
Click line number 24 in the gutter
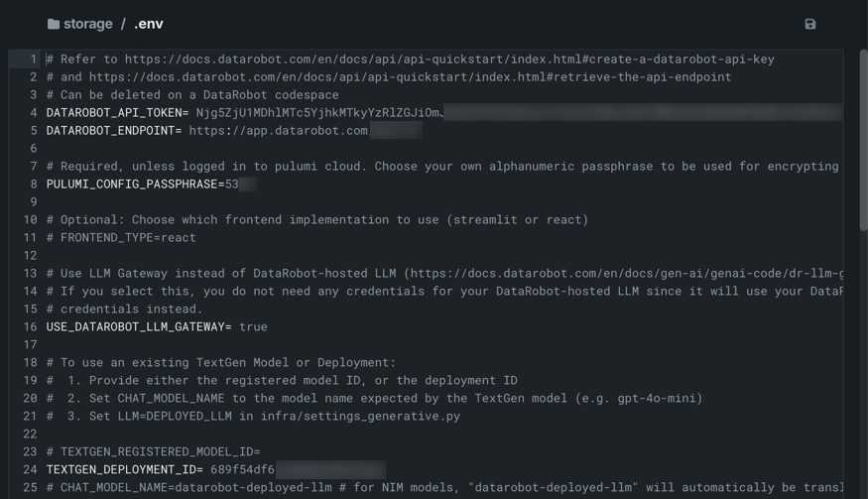[x=30, y=469]
